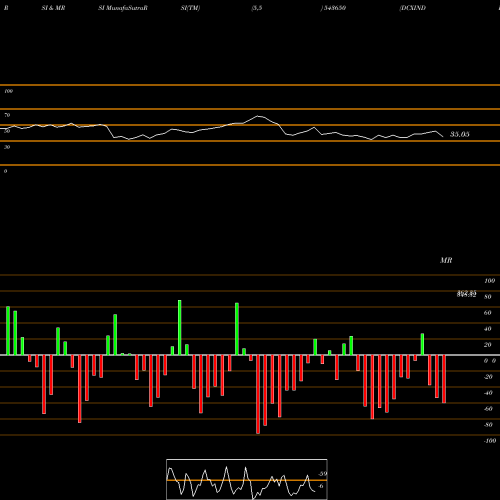Click the MR axis label -20
This screenshot has width=500, height=500.
pos(488,377)
